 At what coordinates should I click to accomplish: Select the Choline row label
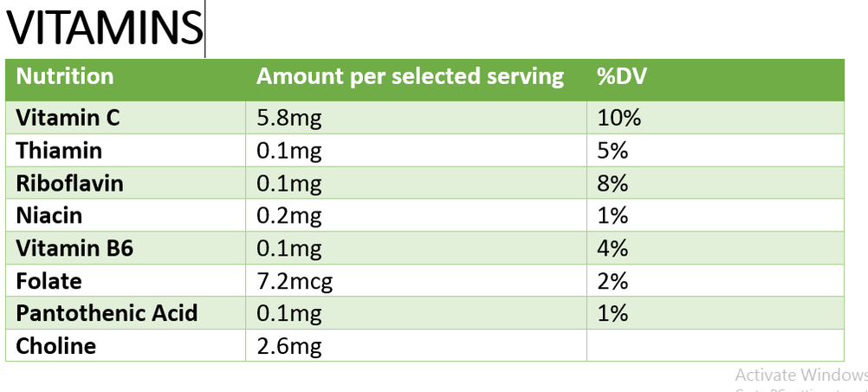[x=56, y=346]
